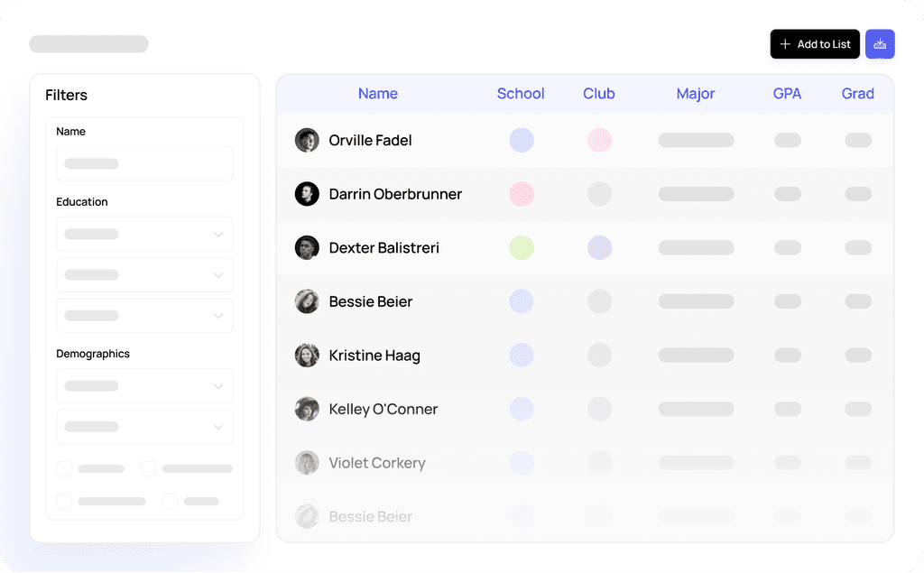Open the first Education dropdown

144,234
